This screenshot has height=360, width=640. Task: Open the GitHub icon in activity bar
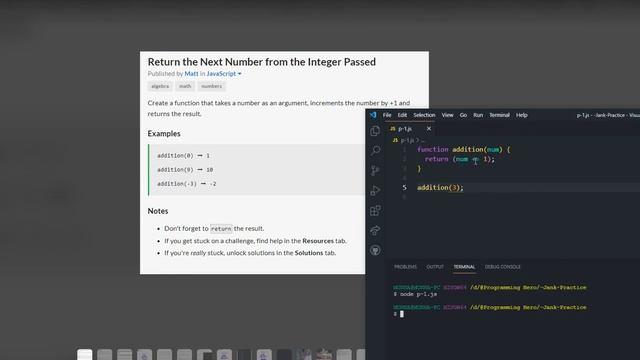pos(375,250)
